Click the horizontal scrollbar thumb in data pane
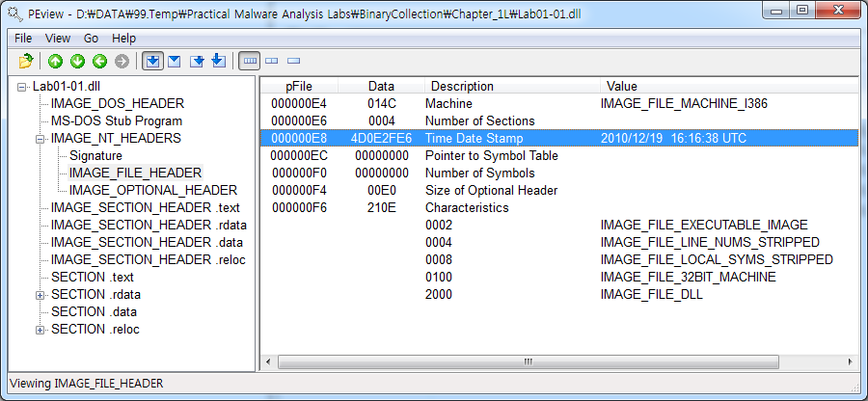 pyautogui.click(x=529, y=361)
